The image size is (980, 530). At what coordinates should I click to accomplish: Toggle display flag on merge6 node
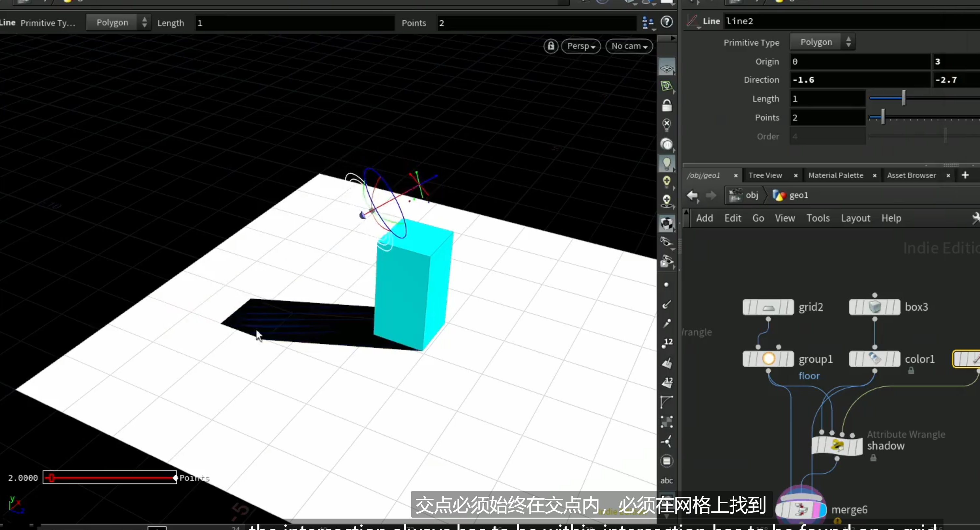(x=823, y=509)
